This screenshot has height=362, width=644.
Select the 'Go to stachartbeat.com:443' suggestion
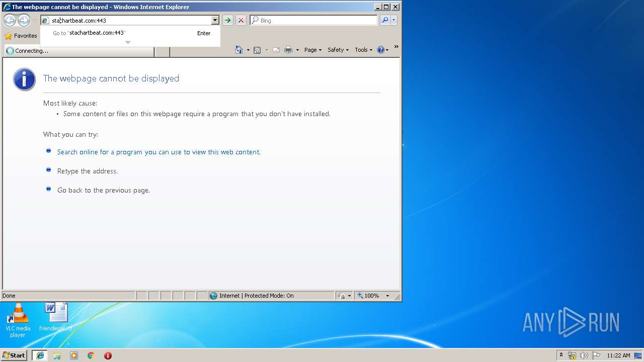point(130,33)
